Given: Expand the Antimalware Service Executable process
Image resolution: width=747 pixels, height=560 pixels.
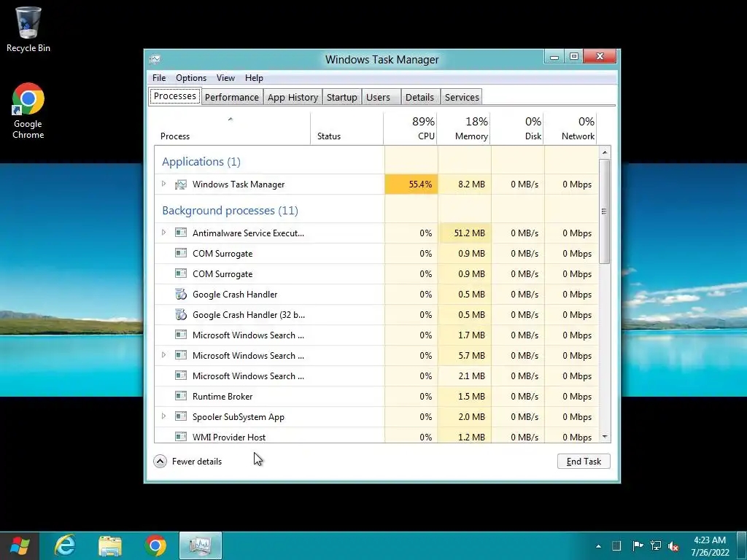Looking at the screenshot, I should point(164,233).
